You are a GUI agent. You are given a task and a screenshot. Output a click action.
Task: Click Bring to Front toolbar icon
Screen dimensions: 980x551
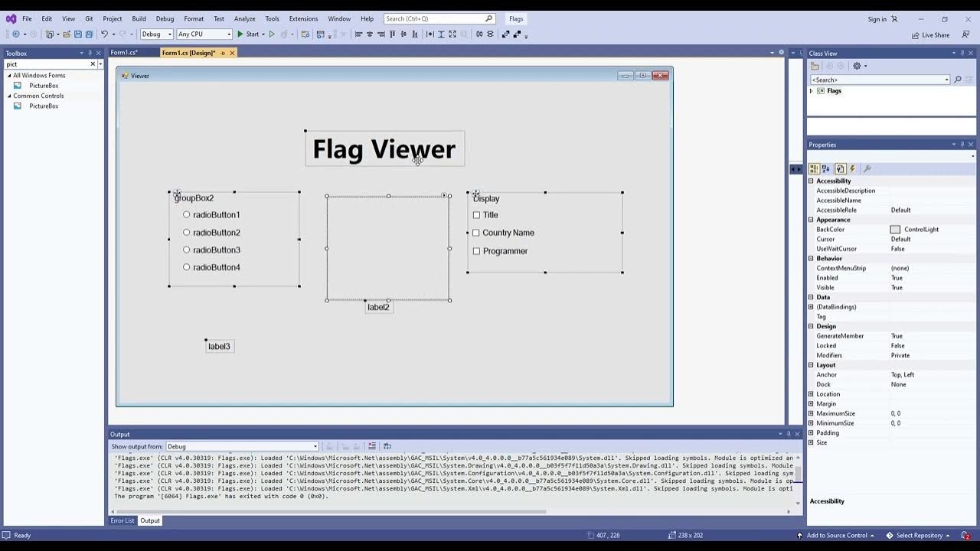pos(505,34)
